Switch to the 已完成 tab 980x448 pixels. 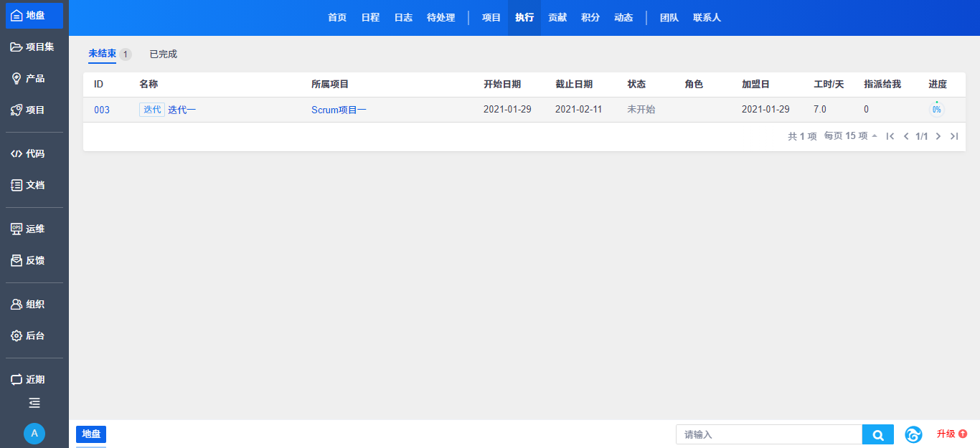(x=163, y=54)
